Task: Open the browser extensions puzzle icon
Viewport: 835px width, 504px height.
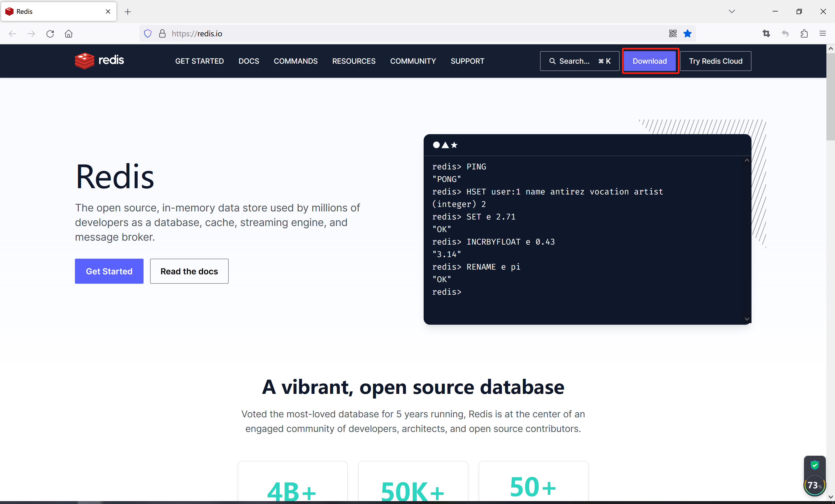Action: pos(804,33)
